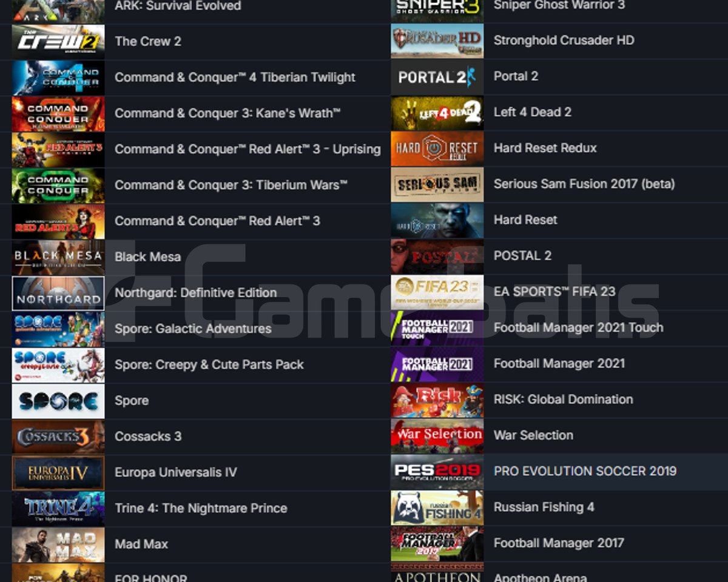Select the Portal 2 logo thumbnail
728x582 pixels.
coord(437,76)
